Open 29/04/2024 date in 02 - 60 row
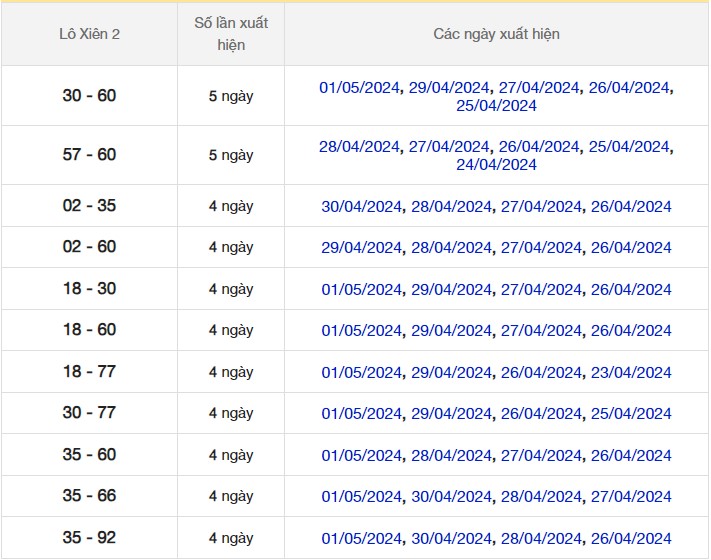Screen dimensions: 711x560 (362, 248)
